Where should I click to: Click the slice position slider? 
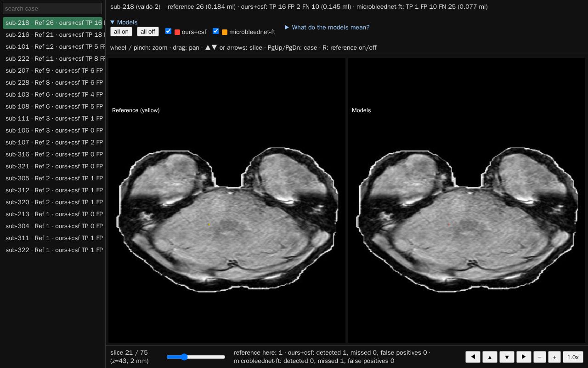tap(196, 357)
